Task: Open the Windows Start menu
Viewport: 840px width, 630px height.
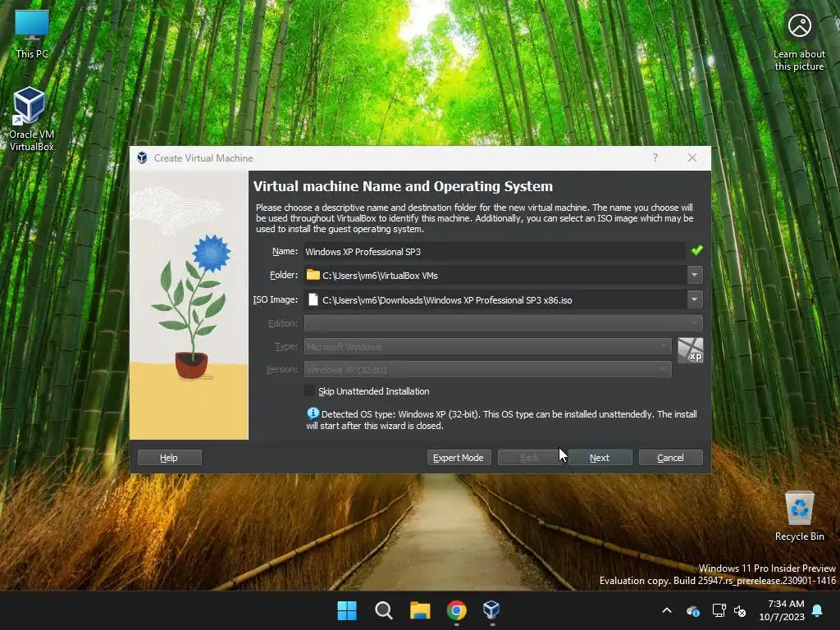Action: pyautogui.click(x=347, y=610)
